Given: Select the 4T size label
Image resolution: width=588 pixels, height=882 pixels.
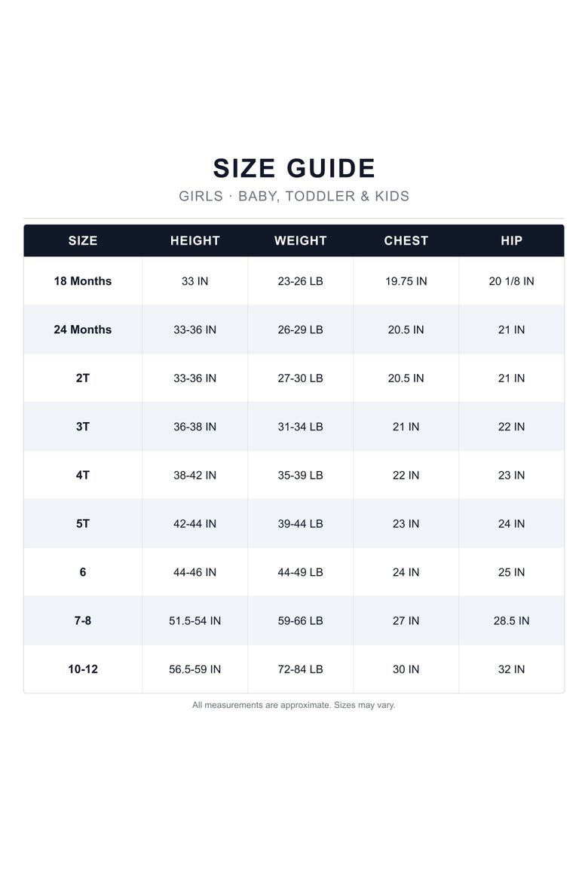Looking at the screenshot, I should click(83, 476).
